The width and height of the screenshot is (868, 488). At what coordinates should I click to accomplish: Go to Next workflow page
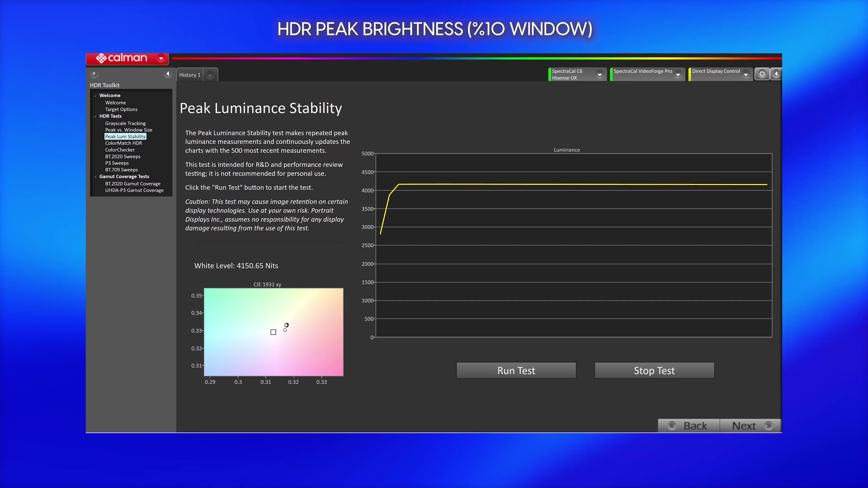tap(751, 426)
